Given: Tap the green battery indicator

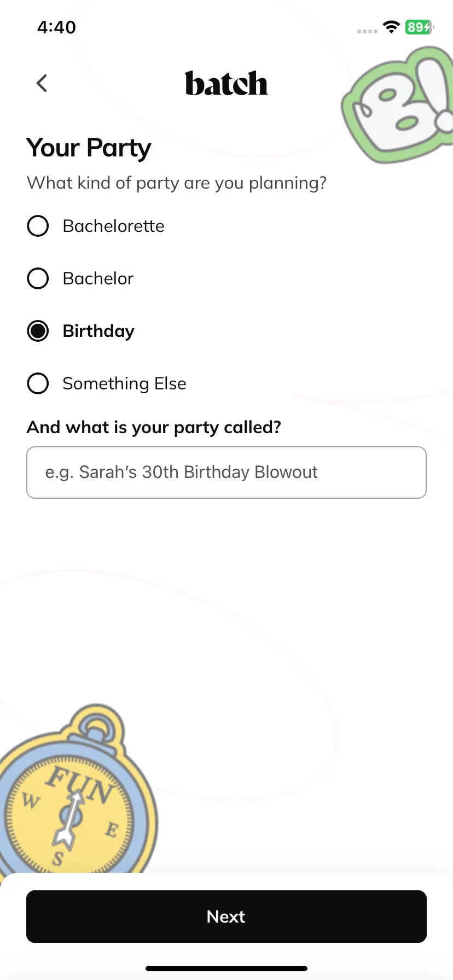Looking at the screenshot, I should (x=419, y=27).
